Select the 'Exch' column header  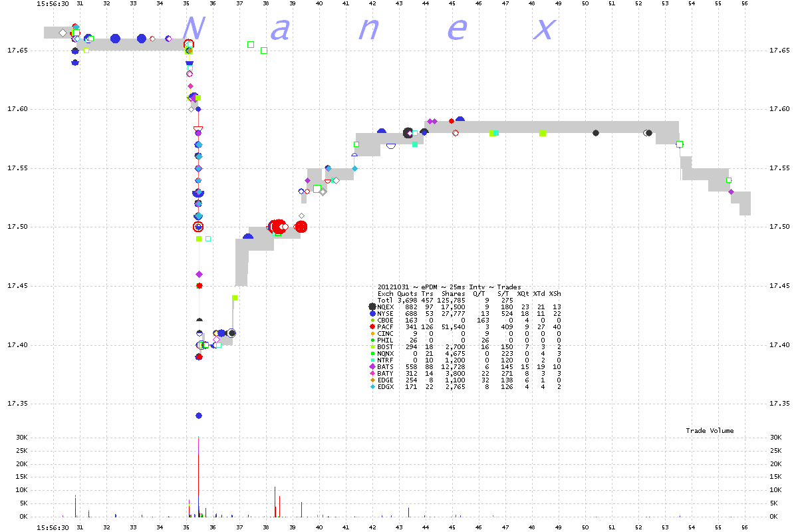point(386,293)
